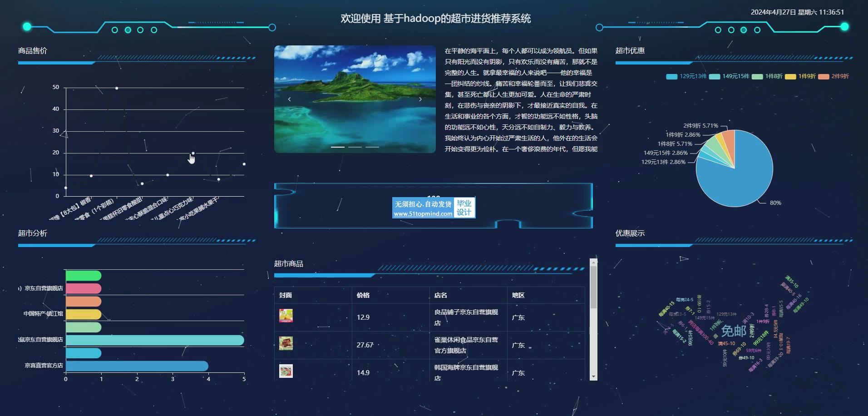Click 券49-10 in the word cloud
868x416 pixels.
coord(746,358)
